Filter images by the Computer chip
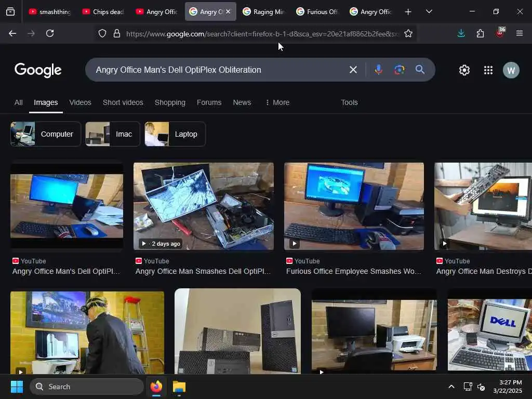This screenshot has width=532, height=399. [x=46, y=134]
